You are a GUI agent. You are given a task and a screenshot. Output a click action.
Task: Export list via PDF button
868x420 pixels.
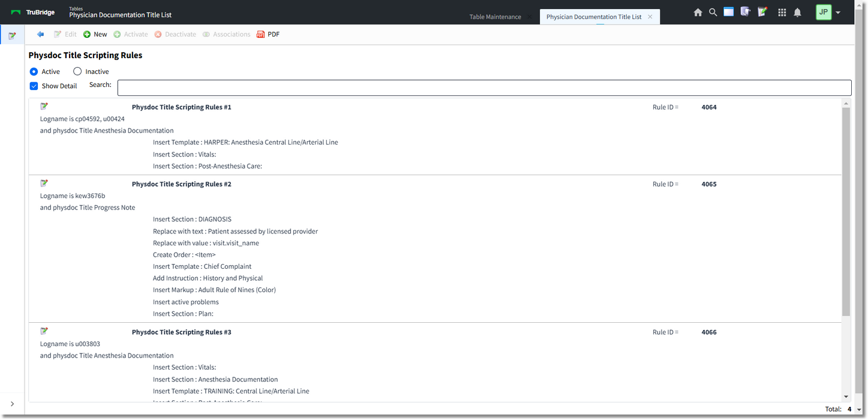click(268, 34)
